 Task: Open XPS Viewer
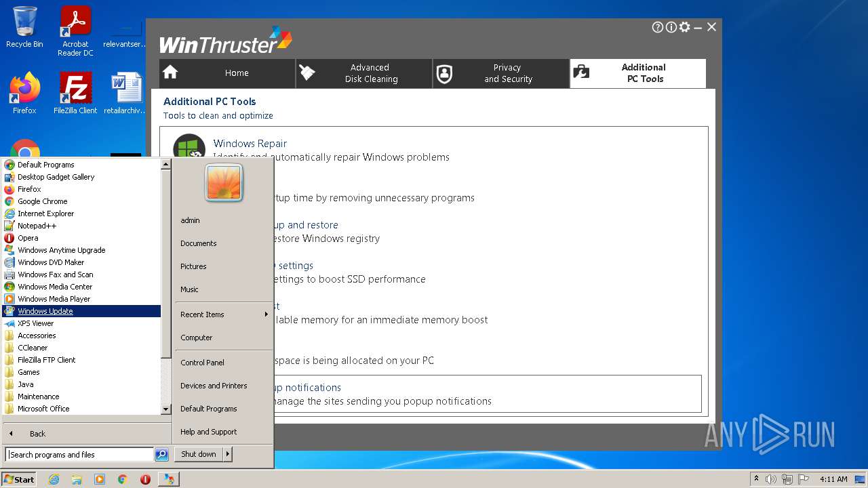pos(81,323)
